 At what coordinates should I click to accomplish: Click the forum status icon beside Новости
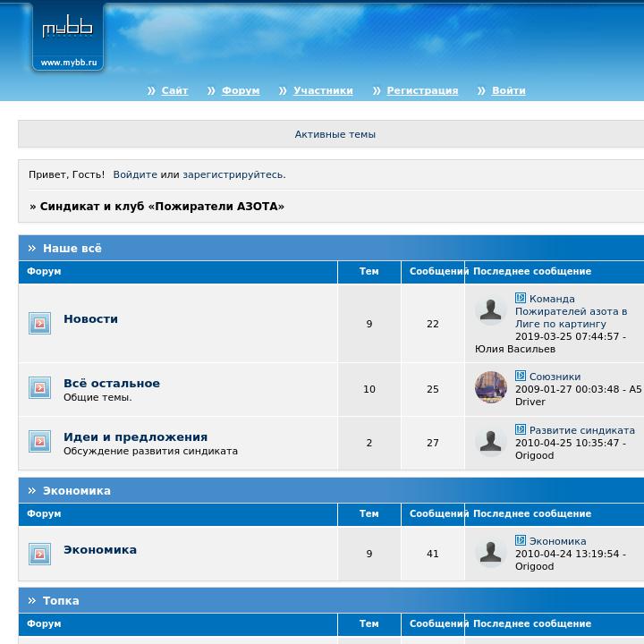pos(40,323)
